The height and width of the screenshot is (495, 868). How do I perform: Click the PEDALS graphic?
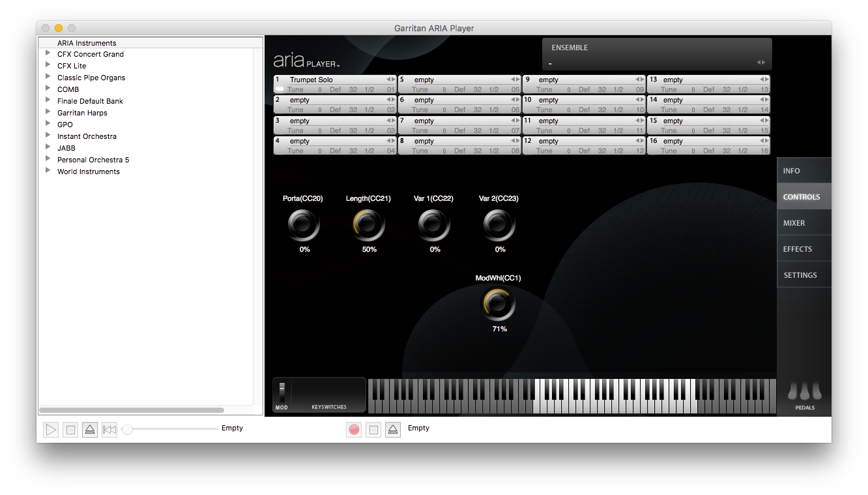pos(804,391)
